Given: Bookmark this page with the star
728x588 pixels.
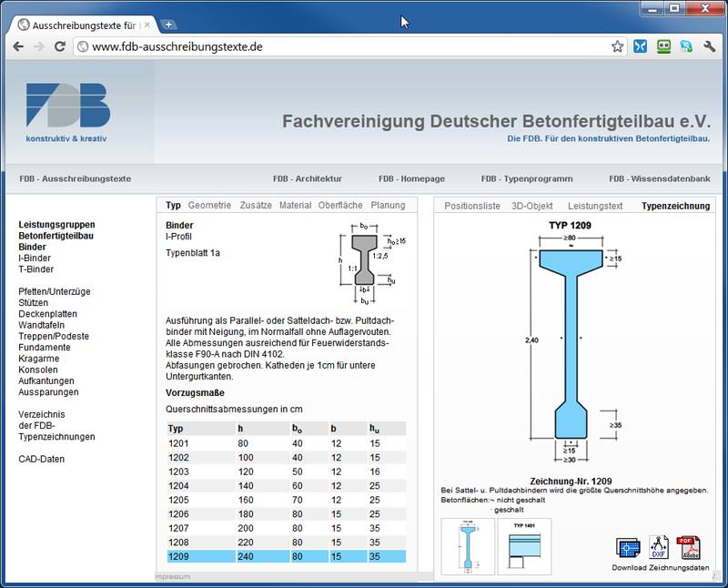Looking at the screenshot, I should point(617,46).
